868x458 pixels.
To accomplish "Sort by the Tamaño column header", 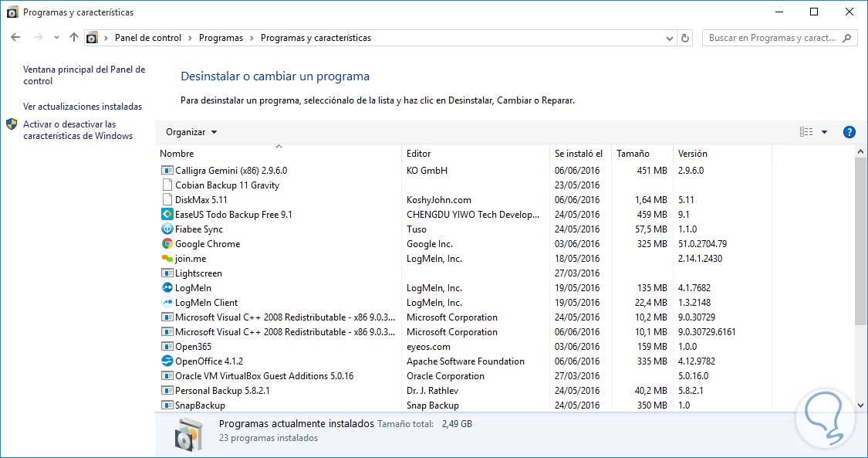I will tap(643, 154).
